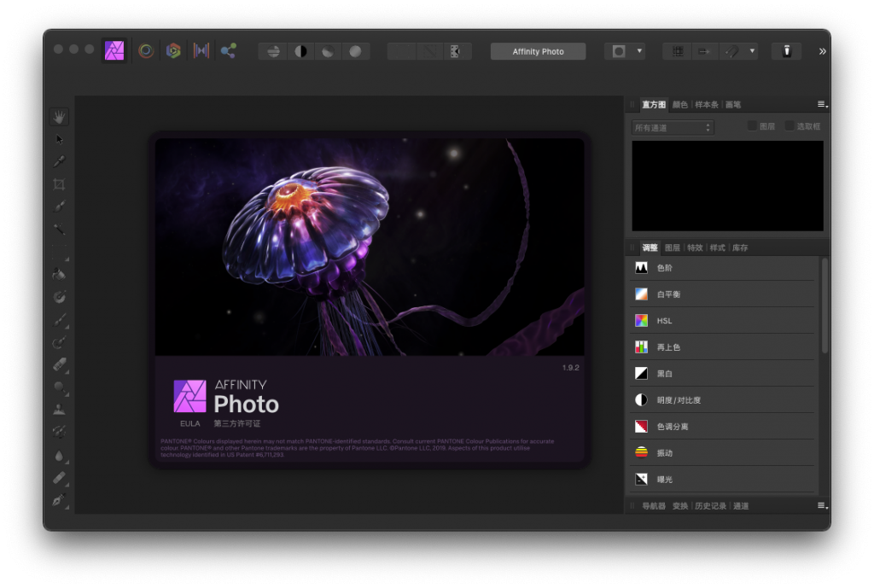Open the 库存 tab
Screen dimensions: 874x588
point(740,247)
